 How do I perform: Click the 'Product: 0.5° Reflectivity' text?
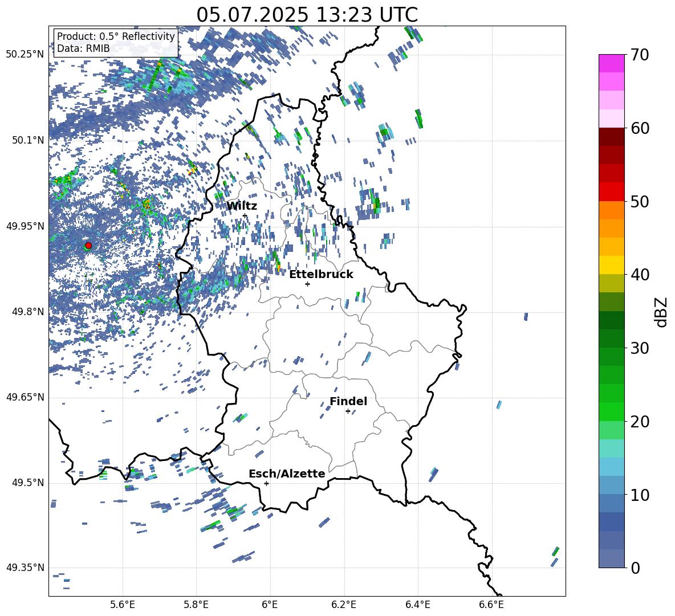click(116, 36)
